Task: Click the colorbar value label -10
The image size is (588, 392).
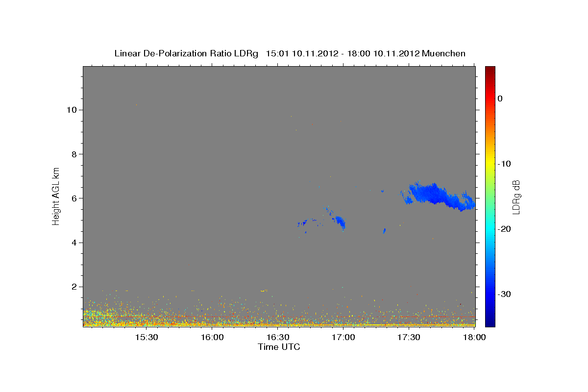Action: 504,164
